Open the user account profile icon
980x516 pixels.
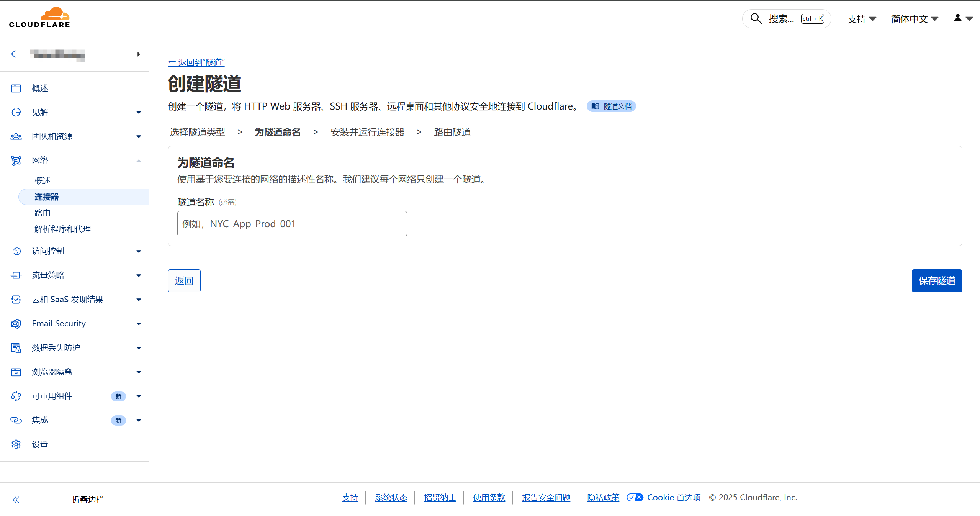pos(958,18)
